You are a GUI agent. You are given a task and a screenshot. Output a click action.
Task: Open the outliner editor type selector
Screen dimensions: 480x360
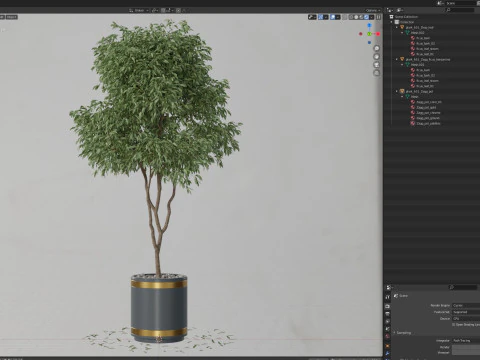coord(390,10)
